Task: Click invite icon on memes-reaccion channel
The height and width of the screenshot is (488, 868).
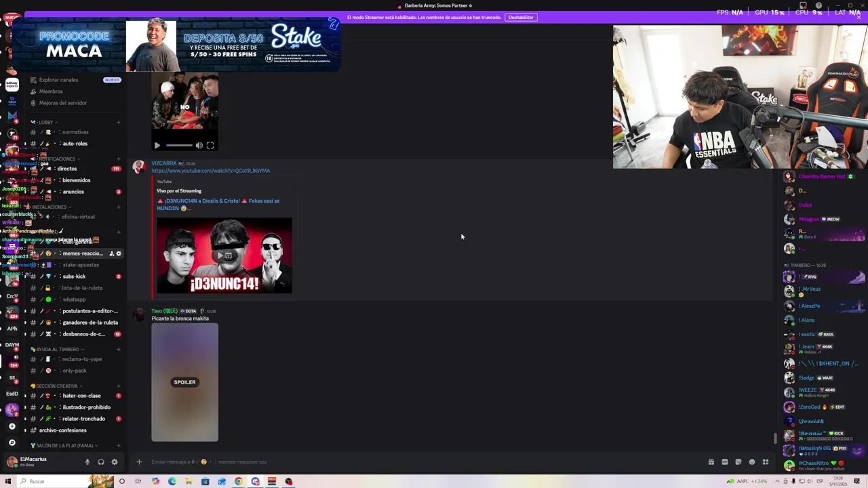Action: point(111,253)
